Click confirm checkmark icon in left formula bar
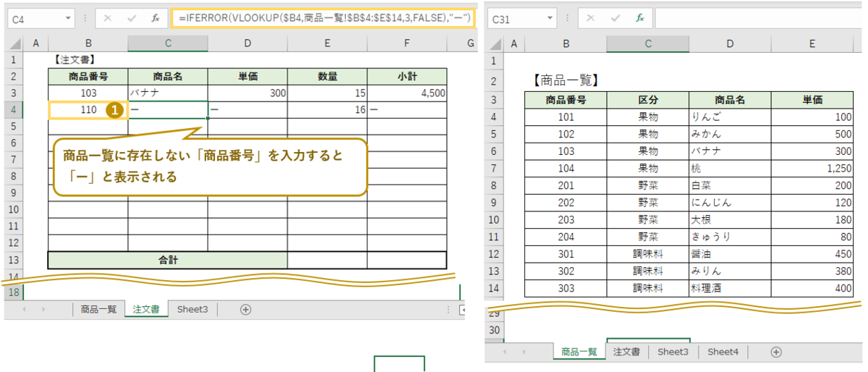This screenshot has height=372, width=868. [x=132, y=19]
